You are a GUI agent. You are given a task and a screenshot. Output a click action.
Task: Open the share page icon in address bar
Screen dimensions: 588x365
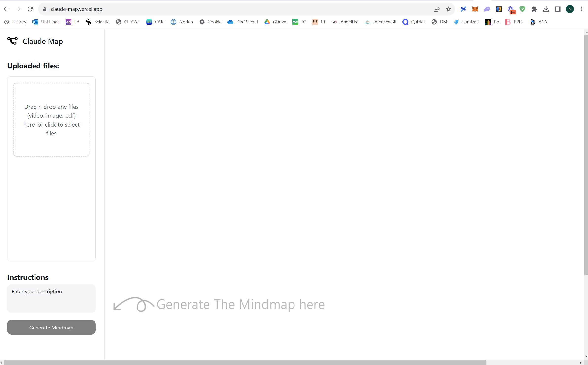tap(436, 9)
